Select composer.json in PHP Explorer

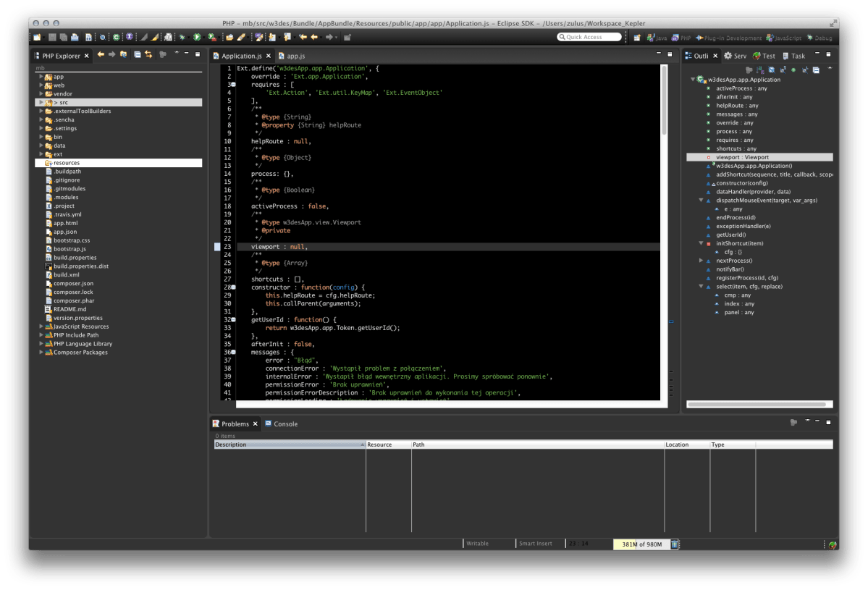point(73,283)
